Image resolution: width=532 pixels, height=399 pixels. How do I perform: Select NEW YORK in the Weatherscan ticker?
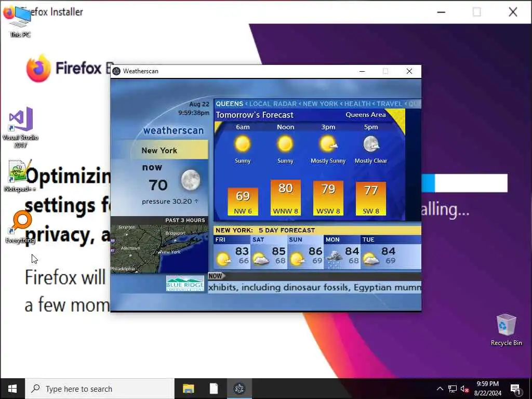tap(320, 104)
